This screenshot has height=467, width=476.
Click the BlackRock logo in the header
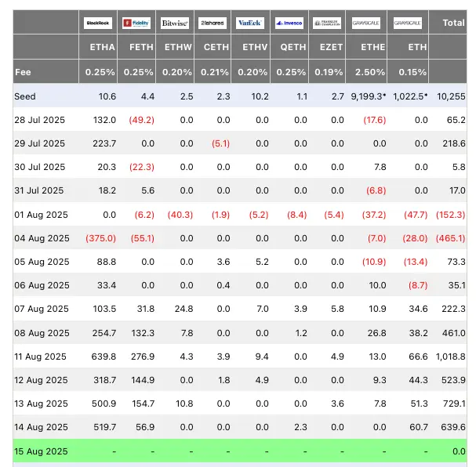click(x=98, y=23)
